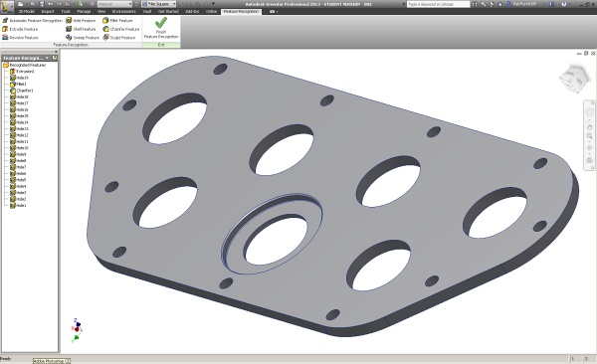Screen dimensions: 597x364
Task: Select the Orbit tool in navigation bar
Action: [589, 148]
